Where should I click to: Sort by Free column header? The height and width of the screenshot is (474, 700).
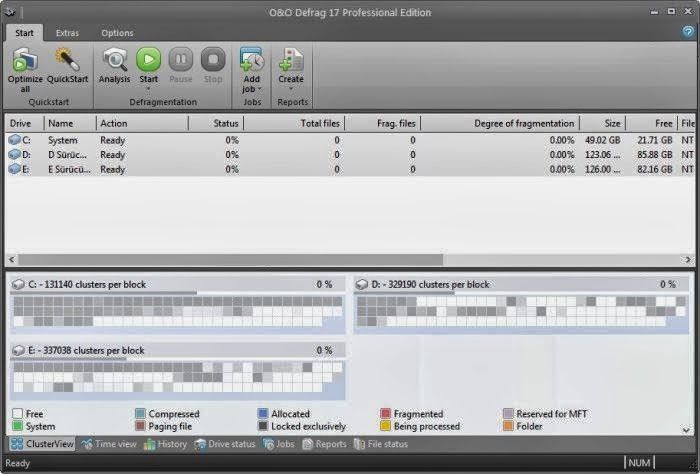click(651, 124)
